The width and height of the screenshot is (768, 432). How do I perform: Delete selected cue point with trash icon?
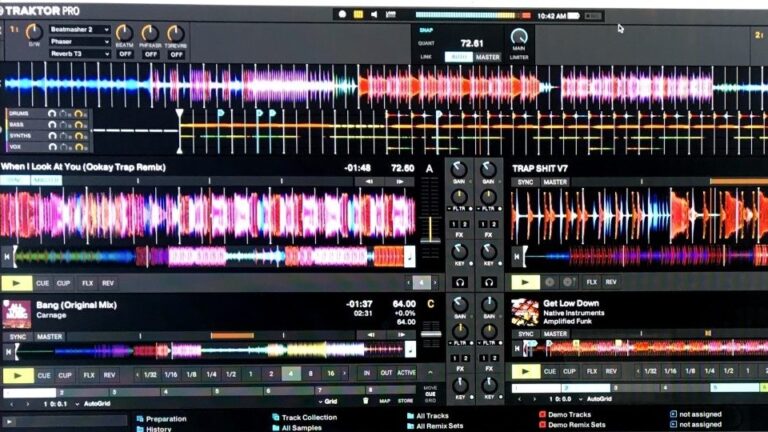point(365,401)
